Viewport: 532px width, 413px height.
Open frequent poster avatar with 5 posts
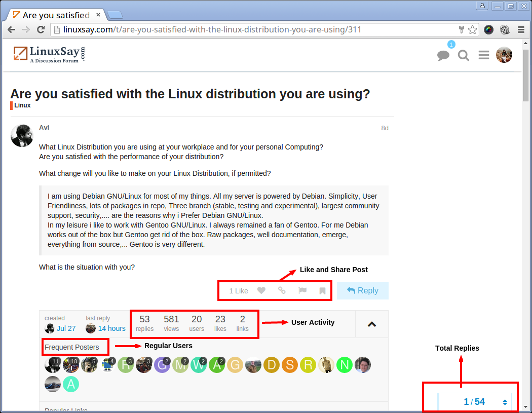[89, 365]
